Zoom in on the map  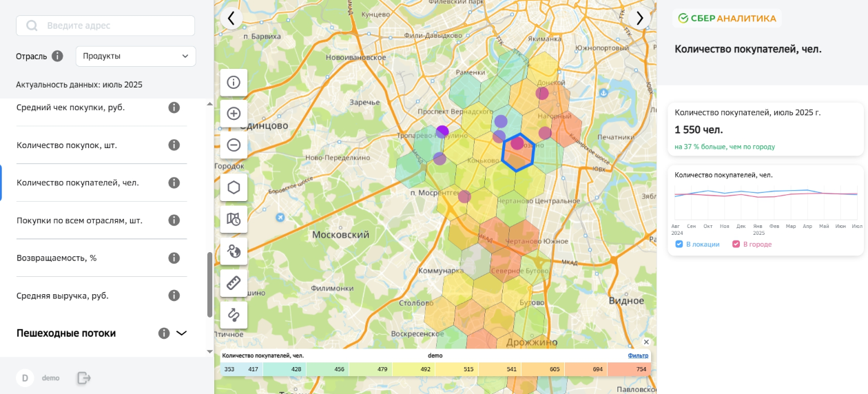click(x=234, y=114)
